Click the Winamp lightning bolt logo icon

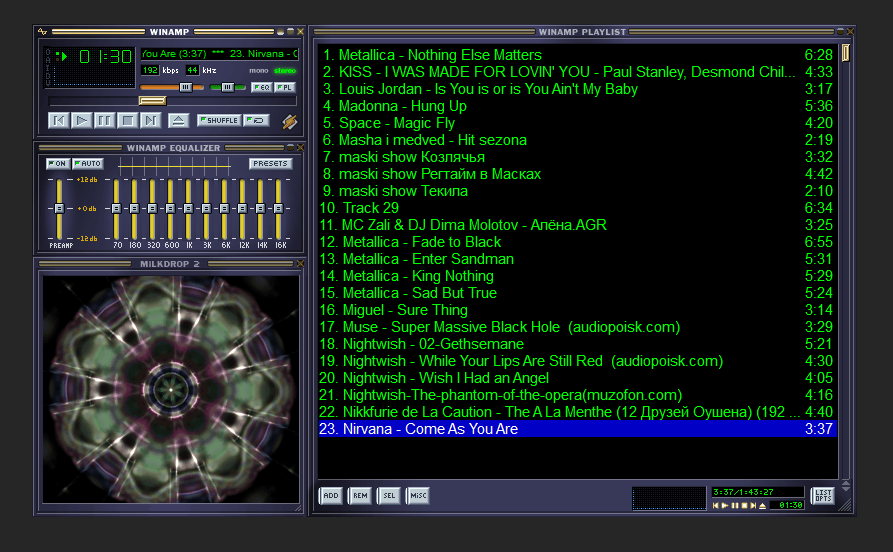(289, 121)
